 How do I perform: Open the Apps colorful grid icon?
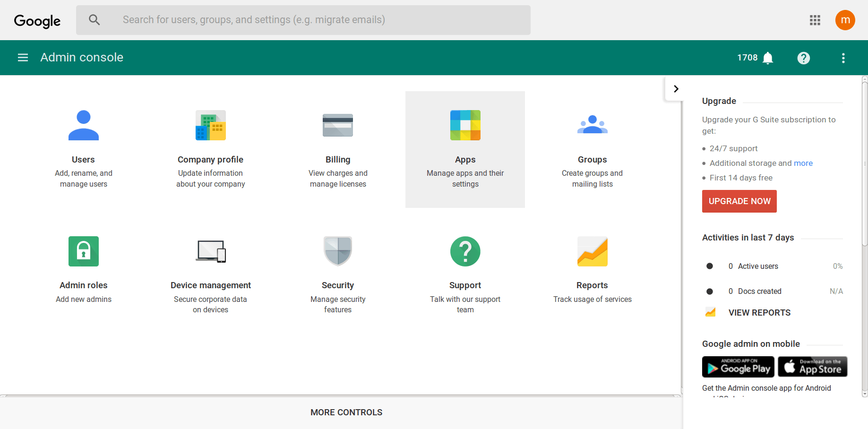pyautogui.click(x=465, y=125)
